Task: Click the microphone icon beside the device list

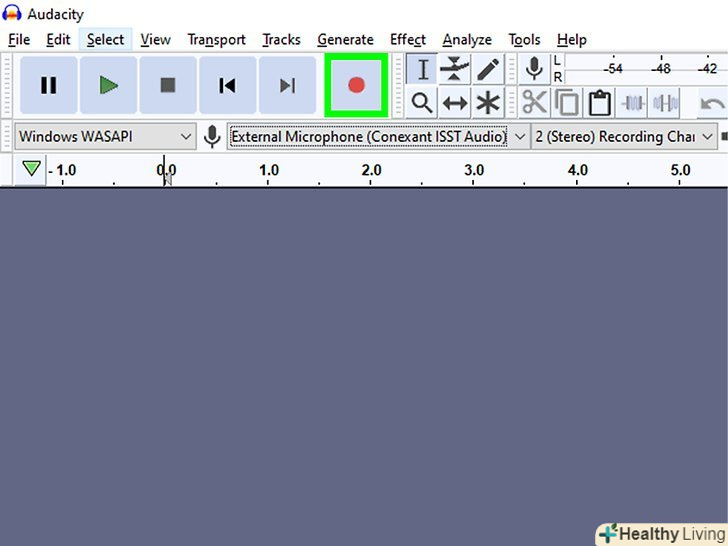Action: 212,136
